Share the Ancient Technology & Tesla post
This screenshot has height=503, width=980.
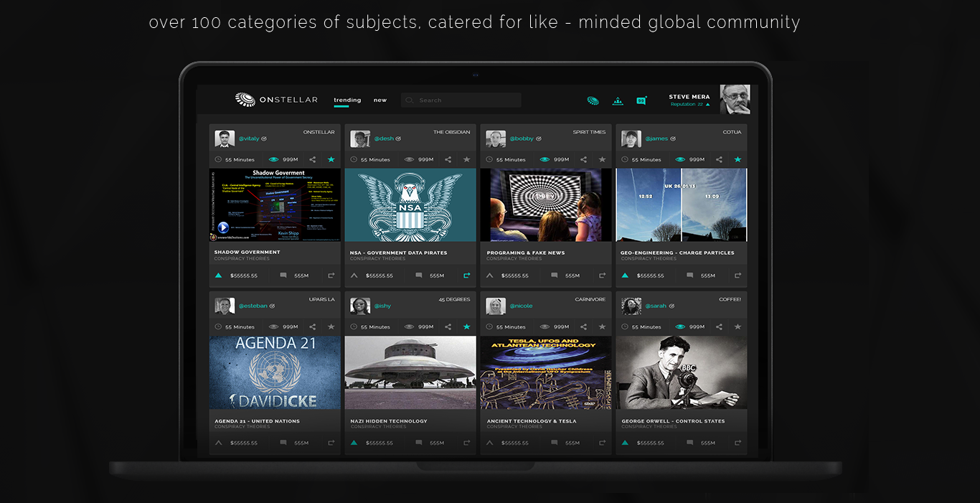pos(583,326)
